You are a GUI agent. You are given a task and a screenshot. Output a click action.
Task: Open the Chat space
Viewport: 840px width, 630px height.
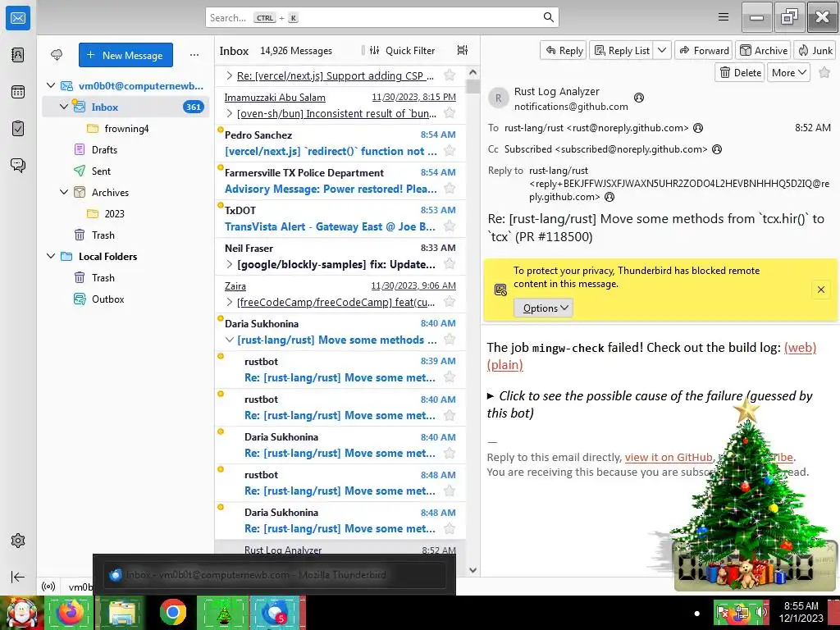[x=18, y=165]
